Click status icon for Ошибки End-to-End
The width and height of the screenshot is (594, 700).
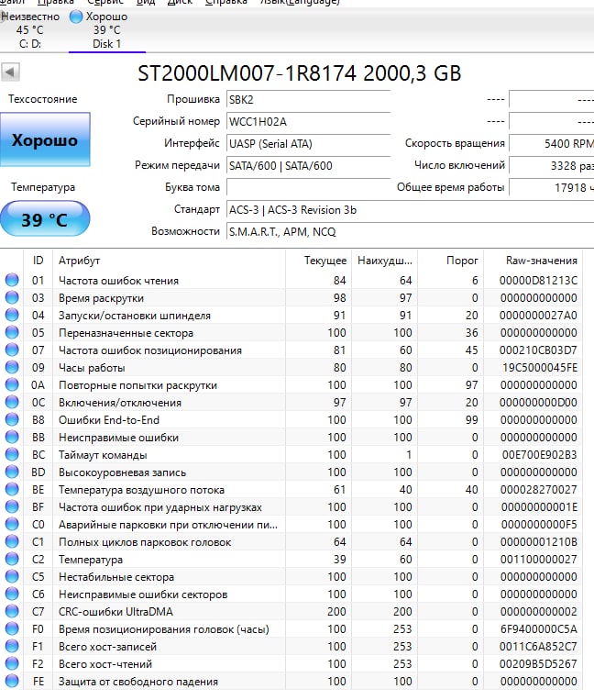click(x=12, y=419)
